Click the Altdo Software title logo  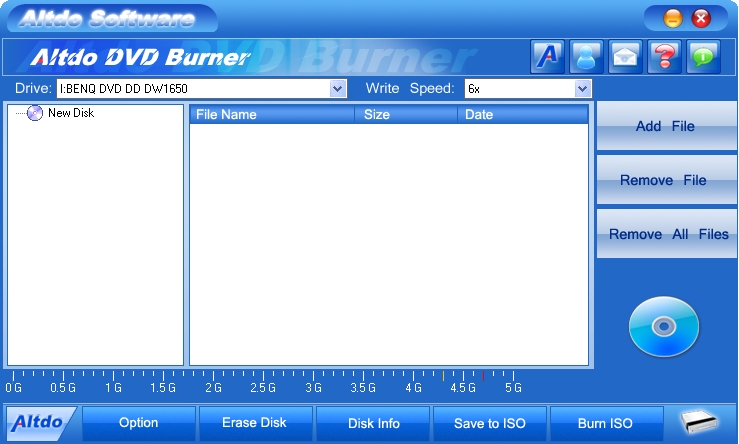107,19
